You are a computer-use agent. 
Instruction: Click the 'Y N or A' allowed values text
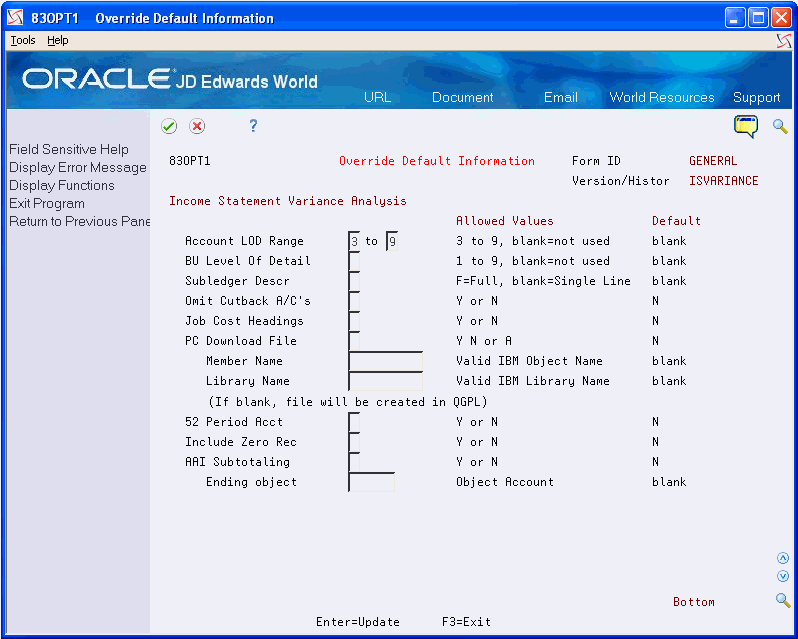click(x=483, y=341)
